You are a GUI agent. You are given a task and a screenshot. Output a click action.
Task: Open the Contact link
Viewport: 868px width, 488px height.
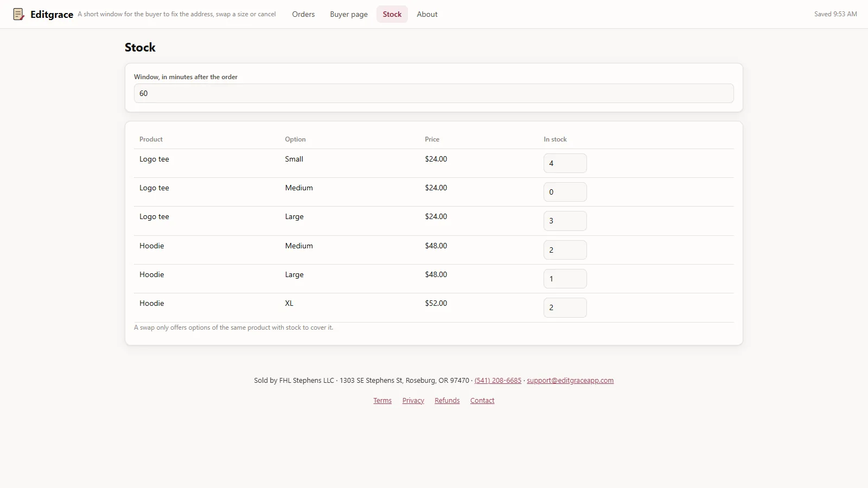tap(482, 401)
